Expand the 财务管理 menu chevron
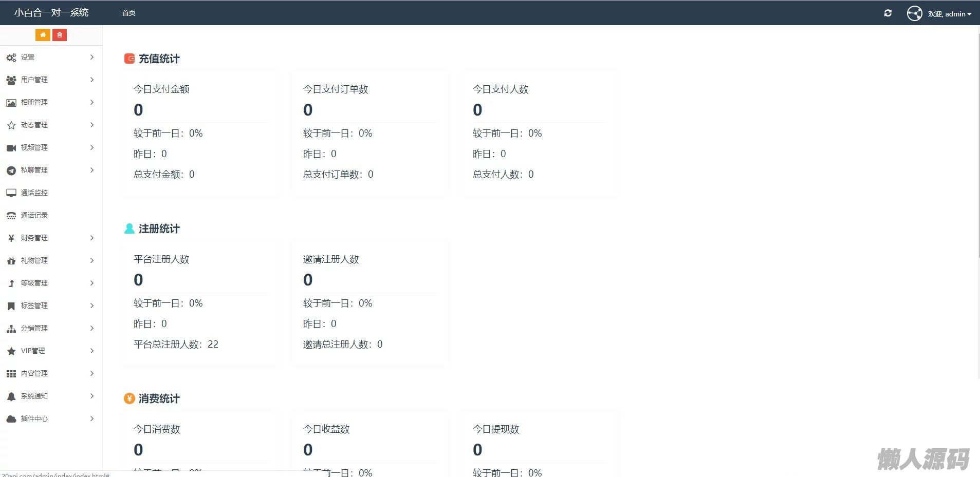This screenshot has width=980, height=477. [92, 238]
